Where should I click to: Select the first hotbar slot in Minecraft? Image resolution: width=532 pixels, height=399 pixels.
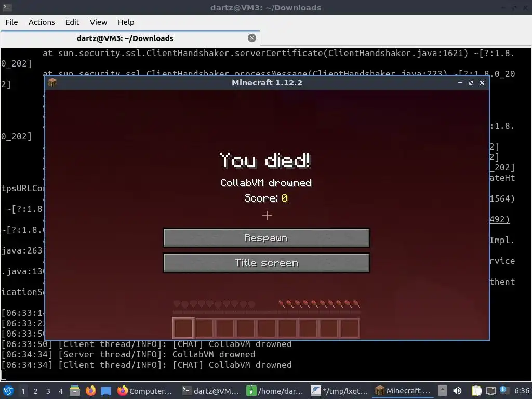183,328
